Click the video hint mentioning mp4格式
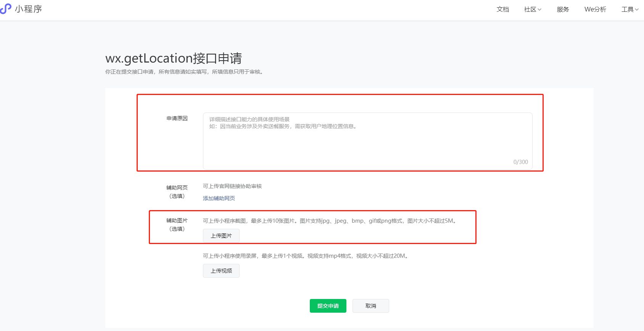The height and width of the screenshot is (331, 644). point(306,256)
